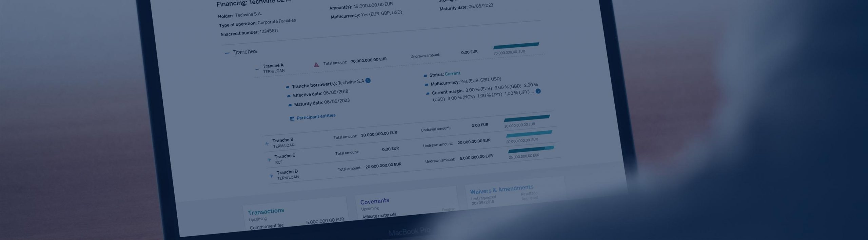Collapse the Tranche A row
This screenshot has width=868, height=240.
click(x=257, y=69)
